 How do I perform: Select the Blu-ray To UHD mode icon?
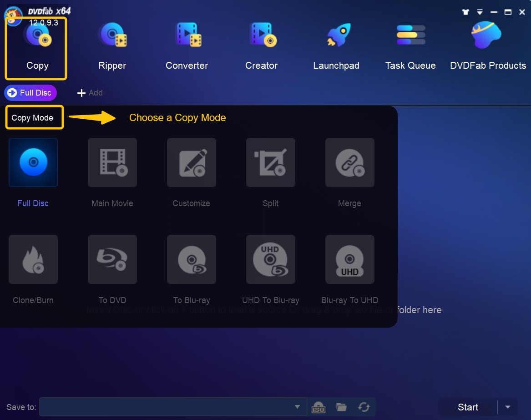[x=349, y=259]
